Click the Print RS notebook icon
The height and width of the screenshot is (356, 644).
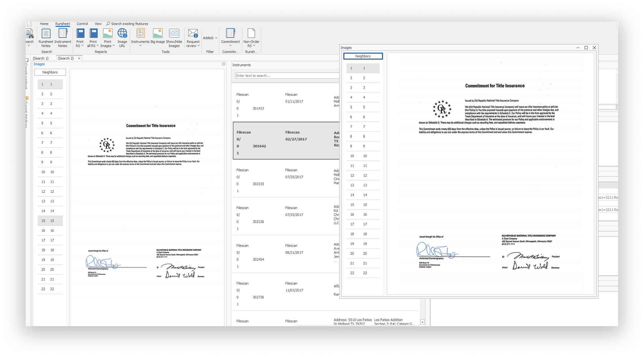click(80, 33)
